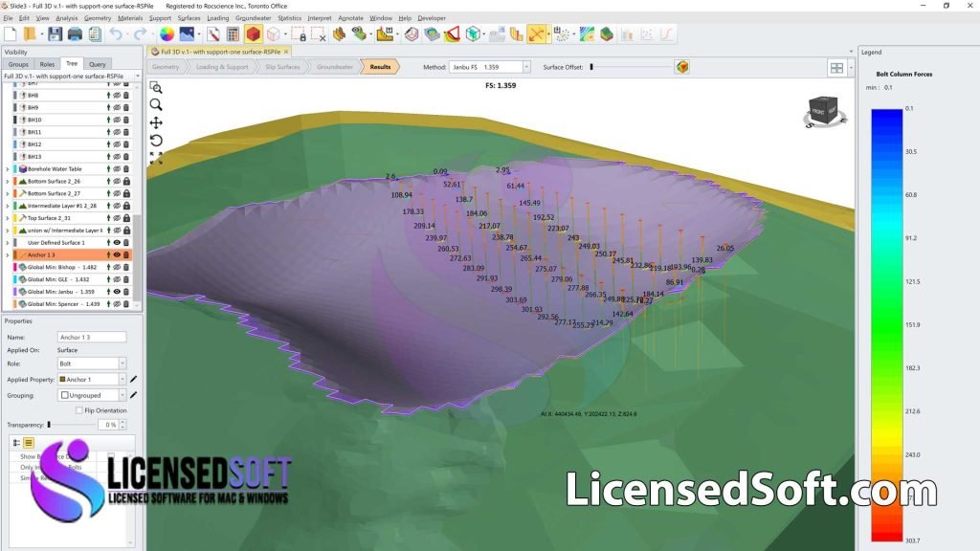Enable the Flip Orientation checkbox
This screenshot has width=980, height=551.
[x=78, y=410]
